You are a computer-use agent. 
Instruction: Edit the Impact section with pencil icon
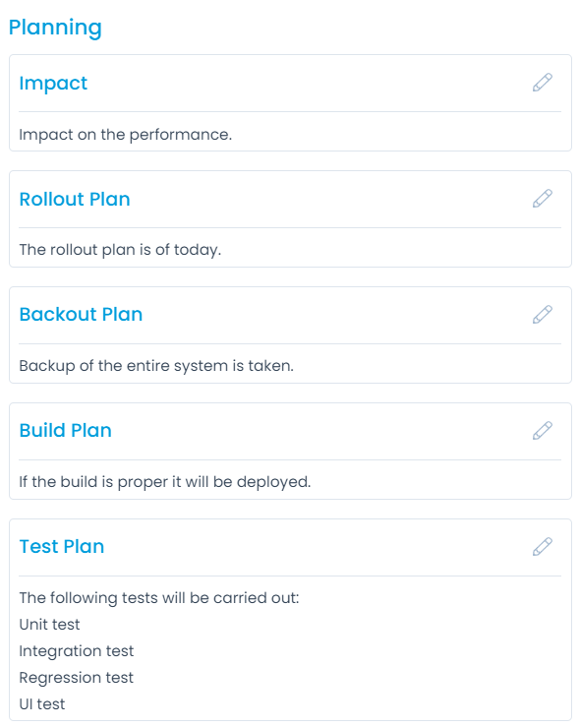coord(542,83)
